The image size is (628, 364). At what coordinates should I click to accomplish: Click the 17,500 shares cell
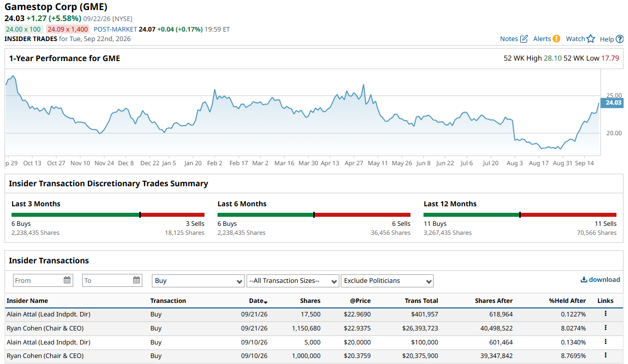click(x=311, y=314)
